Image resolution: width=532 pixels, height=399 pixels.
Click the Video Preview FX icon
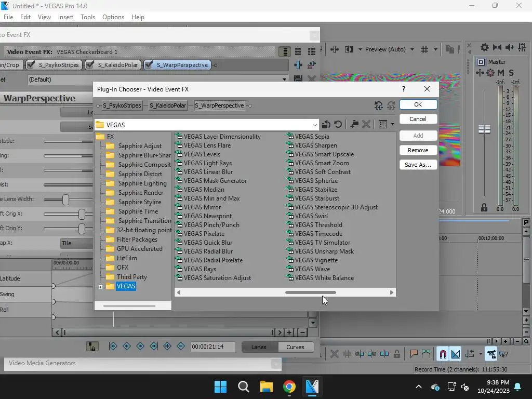tap(335, 49)
